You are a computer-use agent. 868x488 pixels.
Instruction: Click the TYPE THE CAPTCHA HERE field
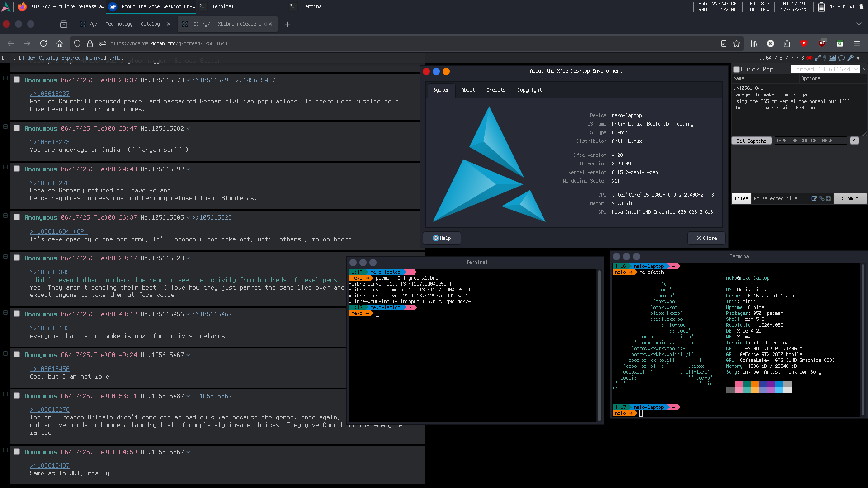(x=811, y=141)
